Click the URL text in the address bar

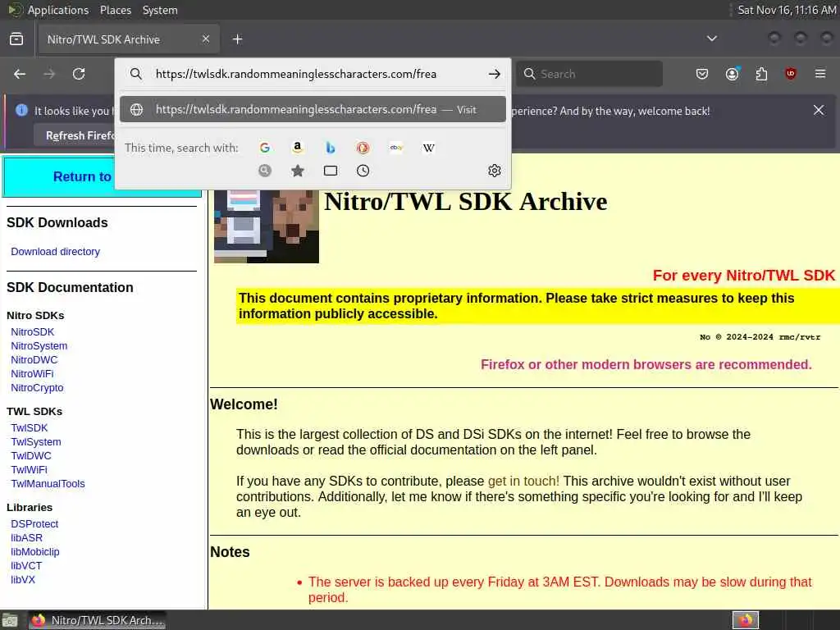tap(296, 74)
